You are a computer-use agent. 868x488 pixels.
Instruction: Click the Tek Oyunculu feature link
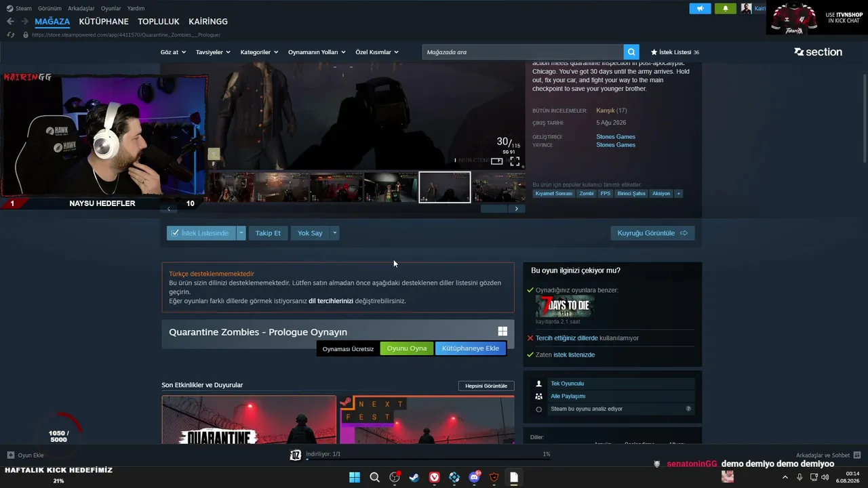pos(568,384)
